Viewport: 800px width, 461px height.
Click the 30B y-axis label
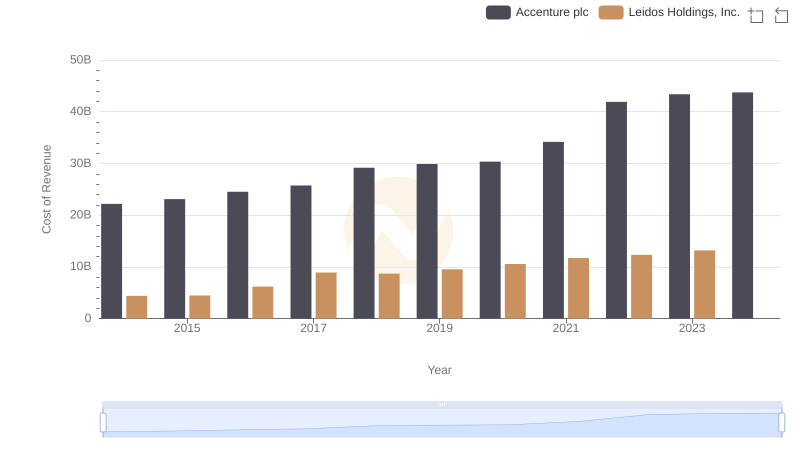(x=81, y=163)
